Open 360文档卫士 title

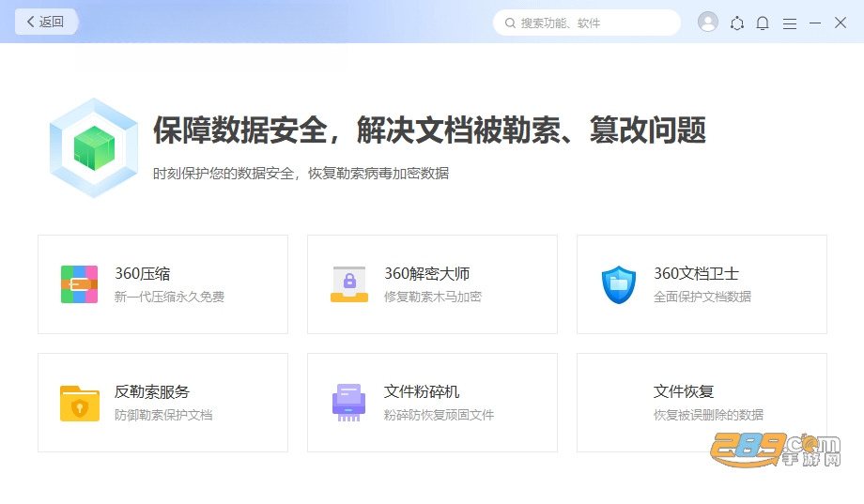[x=696, y=273]
